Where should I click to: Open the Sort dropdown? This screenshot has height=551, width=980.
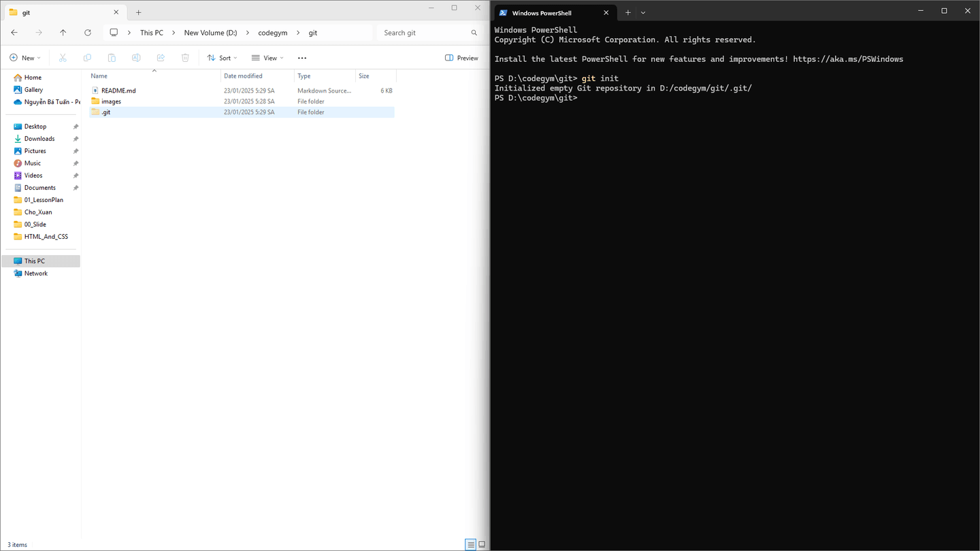pos(222,58)
